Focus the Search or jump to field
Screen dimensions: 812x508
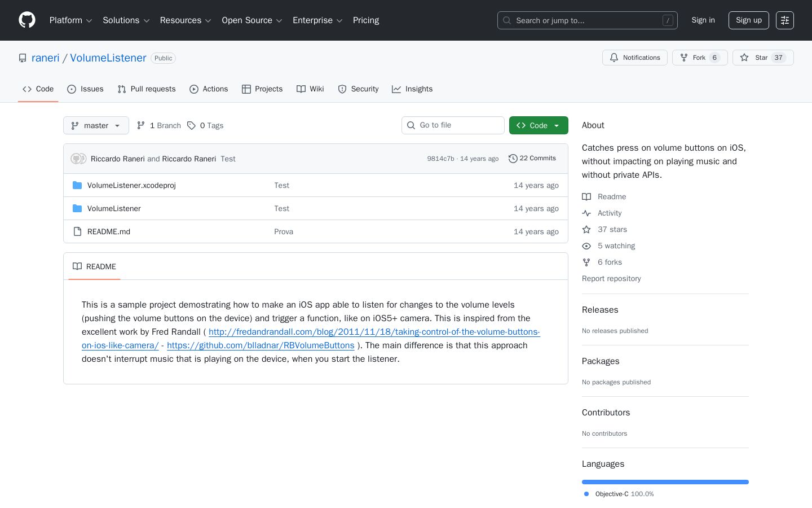pyautogui.click(x=588, y=20)
